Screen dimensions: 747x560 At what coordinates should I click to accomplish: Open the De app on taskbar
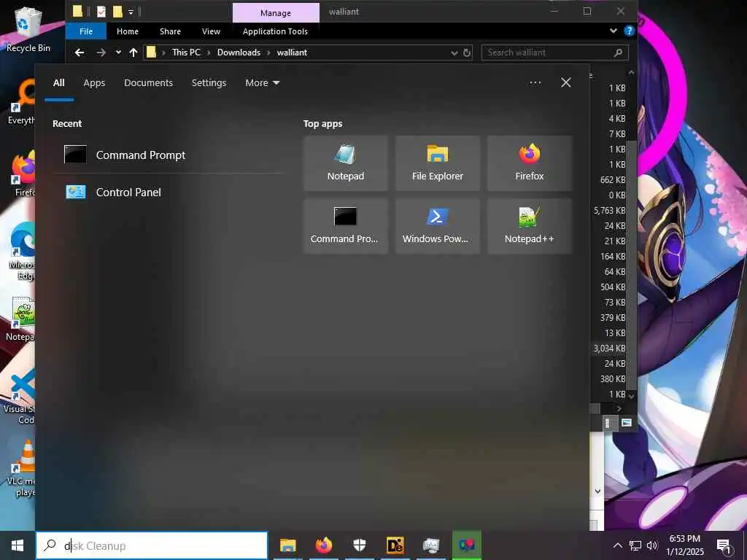tap(395, 545)
